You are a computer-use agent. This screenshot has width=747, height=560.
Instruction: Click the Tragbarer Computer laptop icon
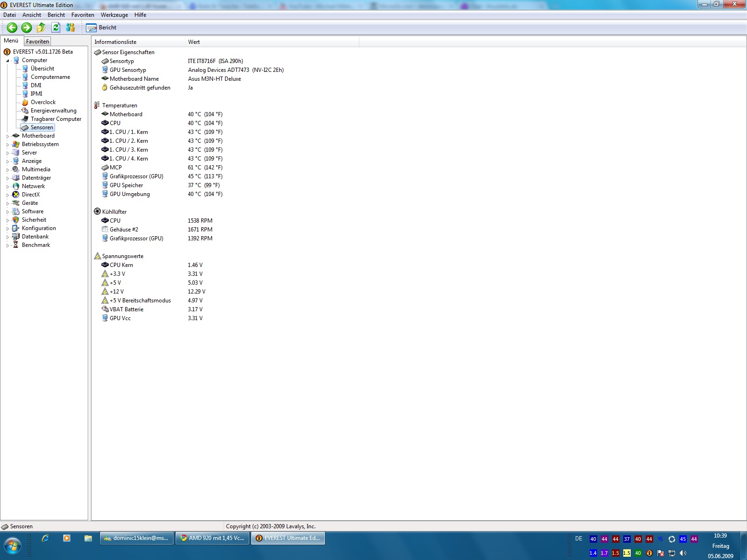(25, 119)
